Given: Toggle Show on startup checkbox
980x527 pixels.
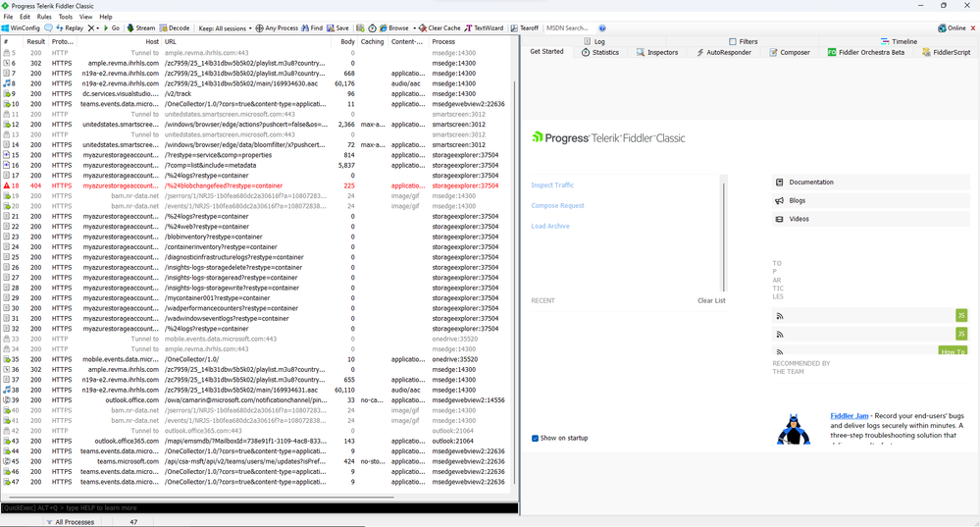Looking at the screenshot, I should (x=535, y=439).
